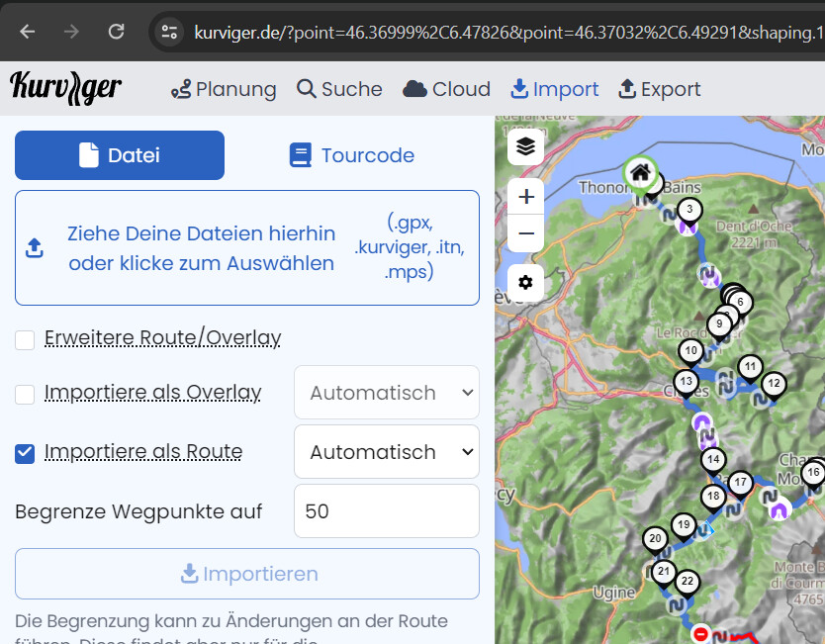Open the overlay Automatisch dropdown

tap(387, 393)
